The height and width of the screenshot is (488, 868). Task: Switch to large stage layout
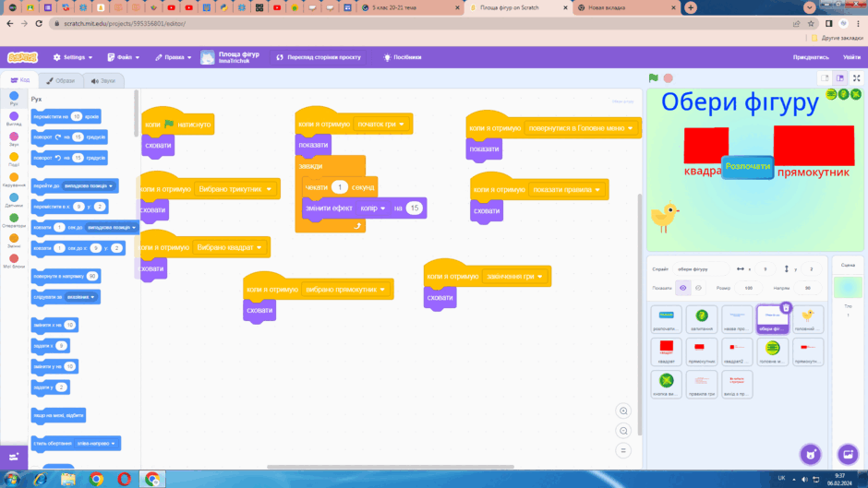[x=840, y=78]
